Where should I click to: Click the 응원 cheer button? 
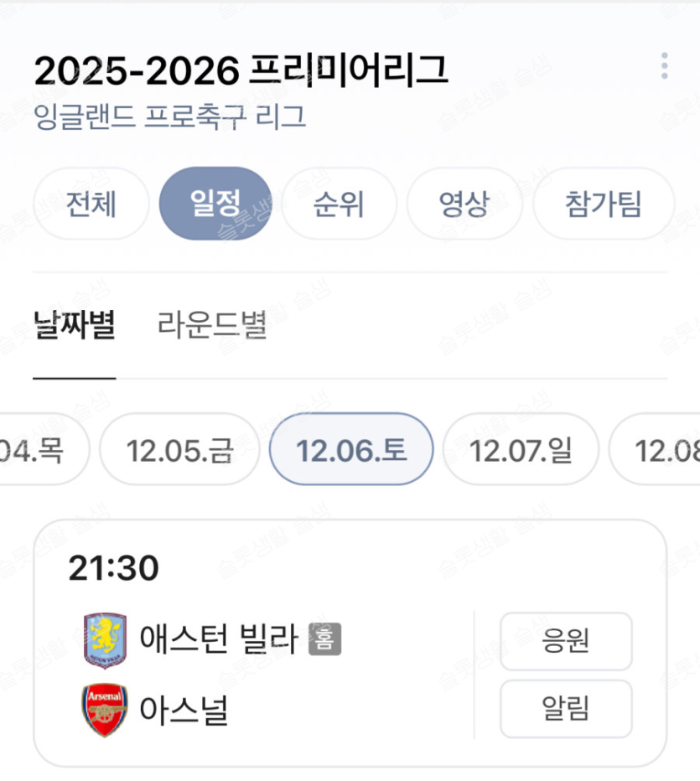pos(566,641)
